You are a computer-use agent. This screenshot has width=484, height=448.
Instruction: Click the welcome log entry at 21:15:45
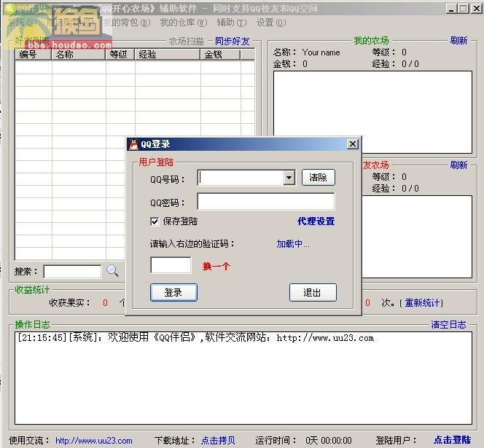(195, 337)
